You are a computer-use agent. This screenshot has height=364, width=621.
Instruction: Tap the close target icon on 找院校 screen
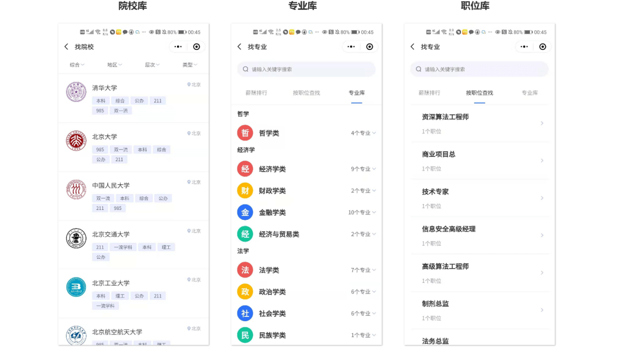tap(196, 47)
